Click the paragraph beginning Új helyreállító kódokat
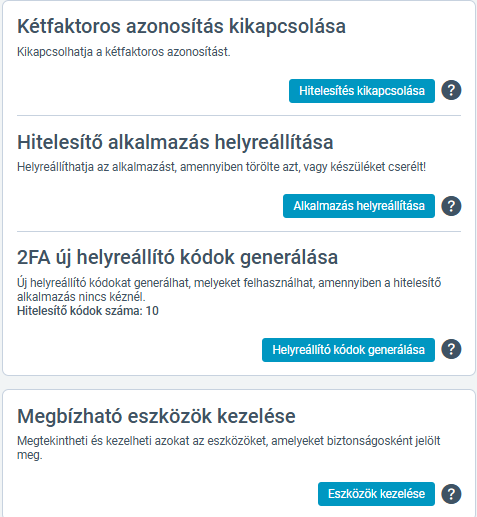Image resolution: width=477 pixels, height=517 pixels. tap(229, 290)
